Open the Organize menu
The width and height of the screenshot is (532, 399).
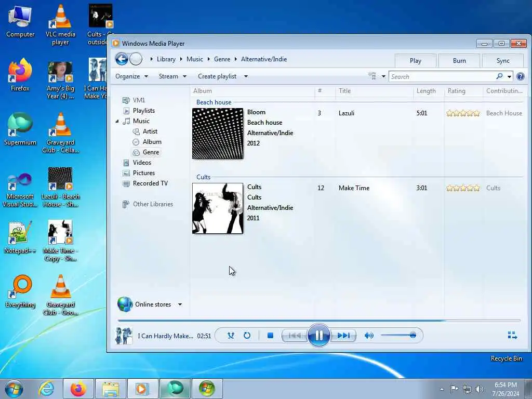(x=131, y=76)
